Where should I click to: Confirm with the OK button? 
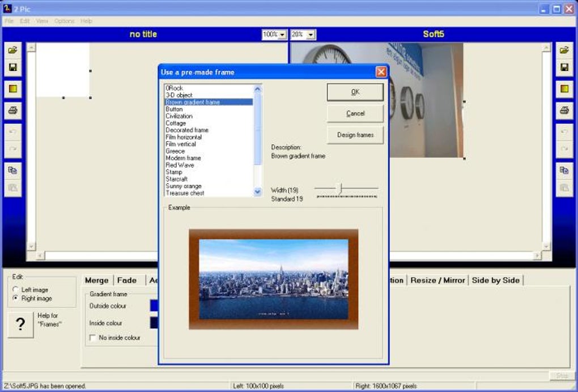[x=355, y=92]
